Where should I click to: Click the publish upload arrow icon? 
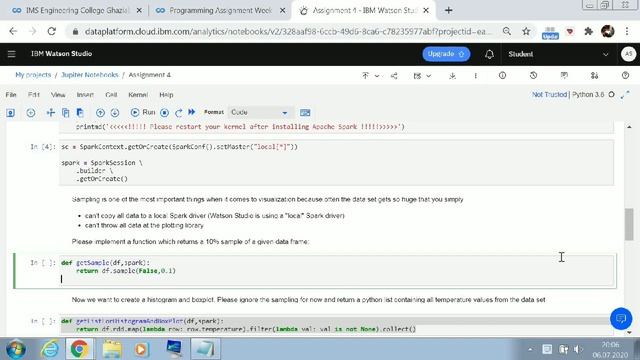[x=365, y=76]
